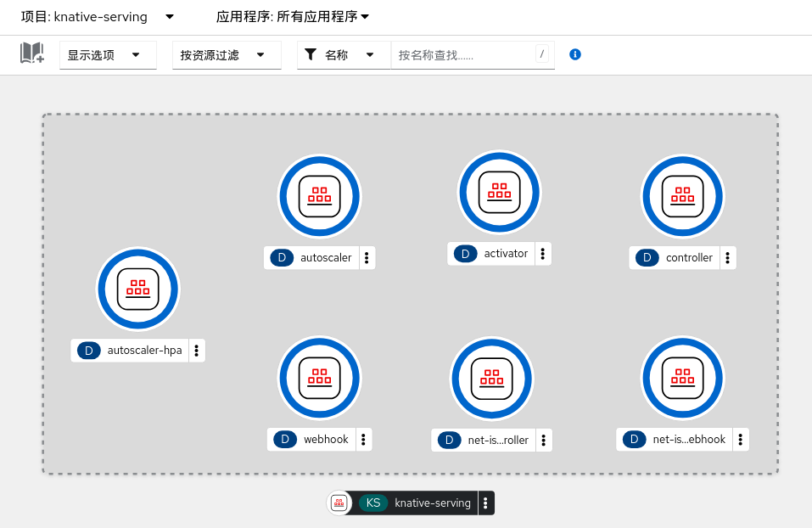812x528 pixels.
Task: Open kebab menu for net-is...roller
Action: click(543, 440)
